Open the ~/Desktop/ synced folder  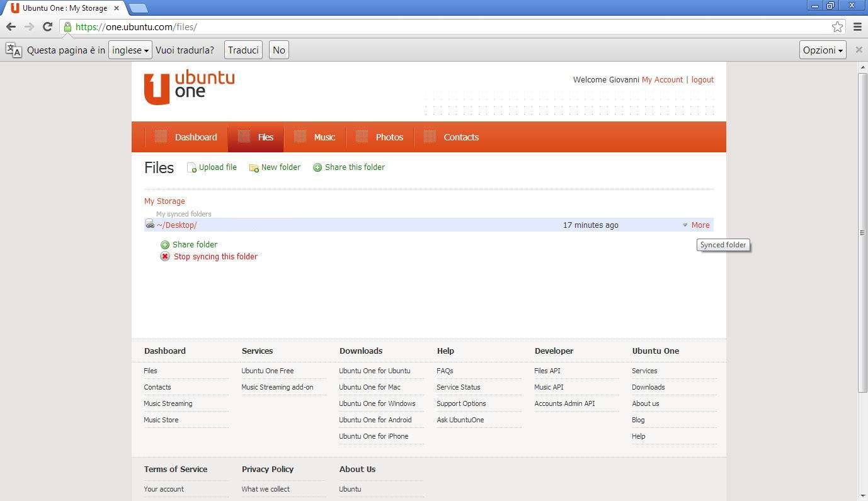[176, 225]
